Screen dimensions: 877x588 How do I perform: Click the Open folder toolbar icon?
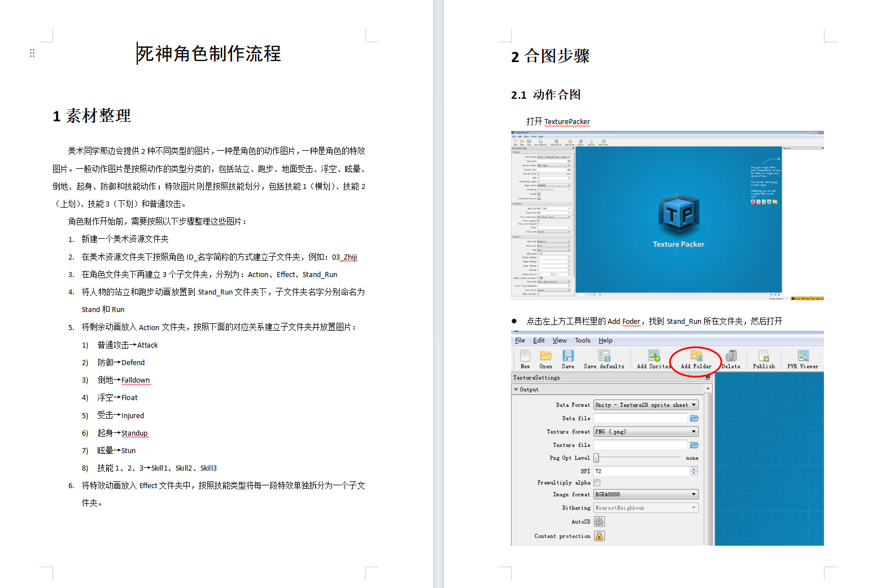click(546, 356)
